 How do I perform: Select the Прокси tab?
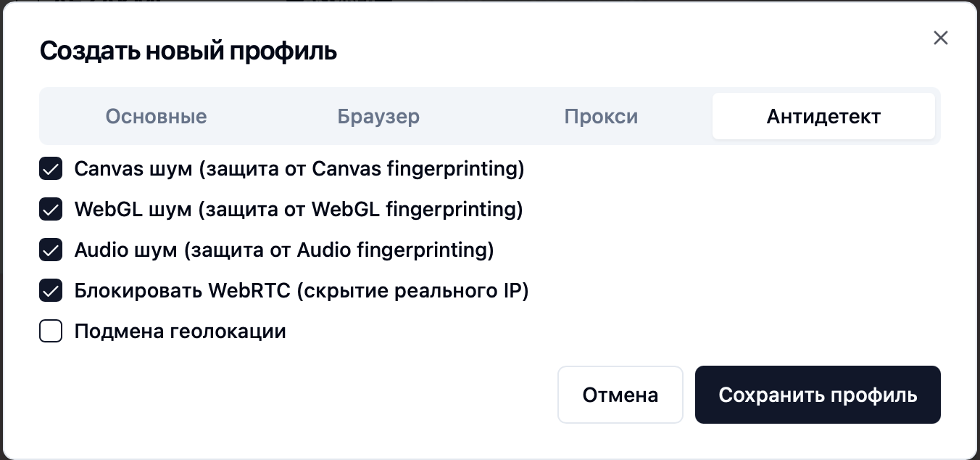click(601, 115)
